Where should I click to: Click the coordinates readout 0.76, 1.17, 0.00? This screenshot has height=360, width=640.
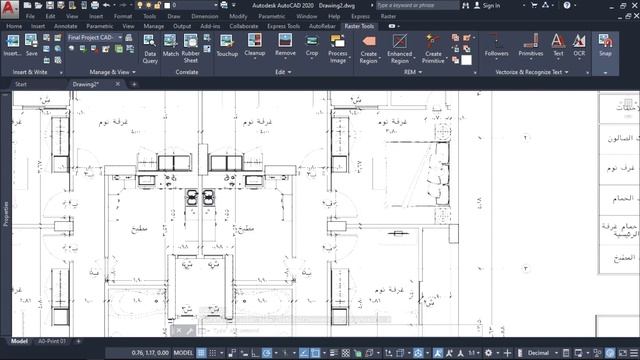pos(150,353)
